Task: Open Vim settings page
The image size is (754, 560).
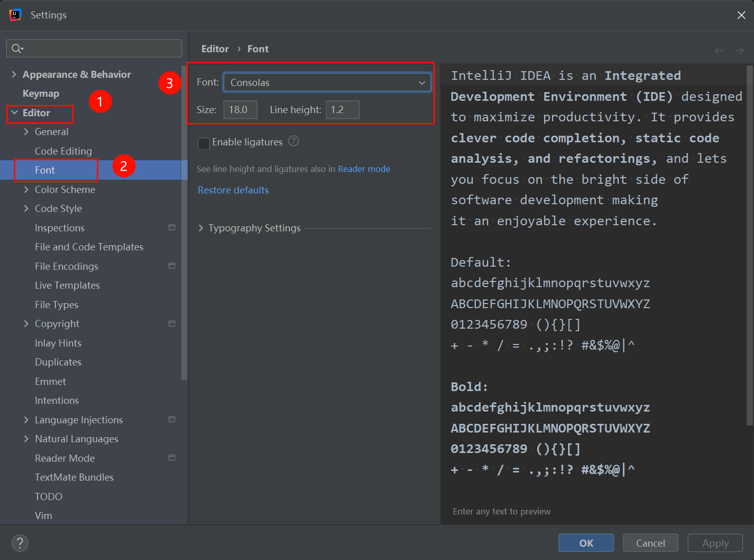Action: (44, 515)
